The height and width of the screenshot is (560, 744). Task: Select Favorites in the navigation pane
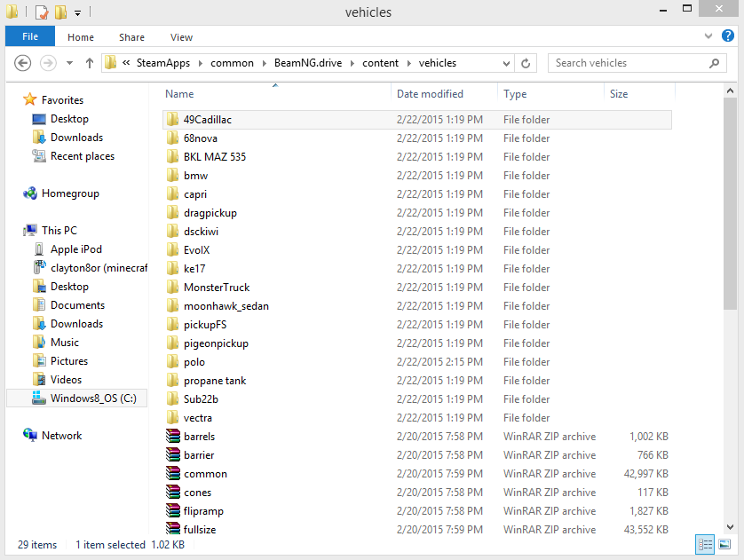(x=62, y=100)
